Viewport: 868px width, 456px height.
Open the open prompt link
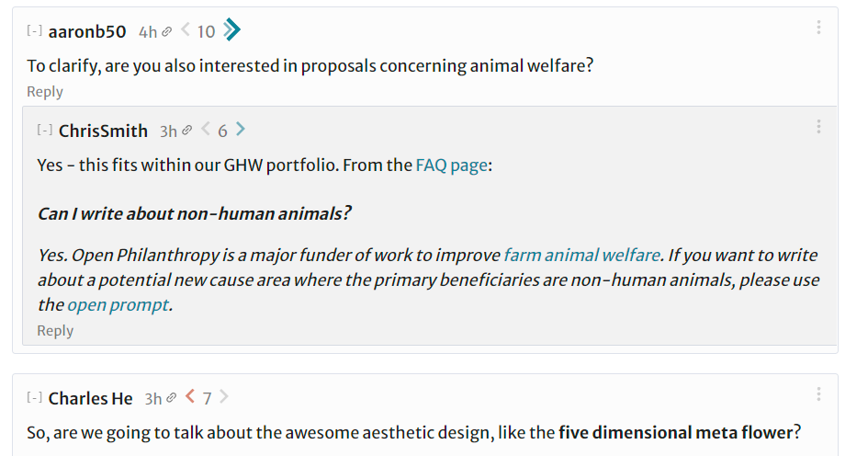118,304
